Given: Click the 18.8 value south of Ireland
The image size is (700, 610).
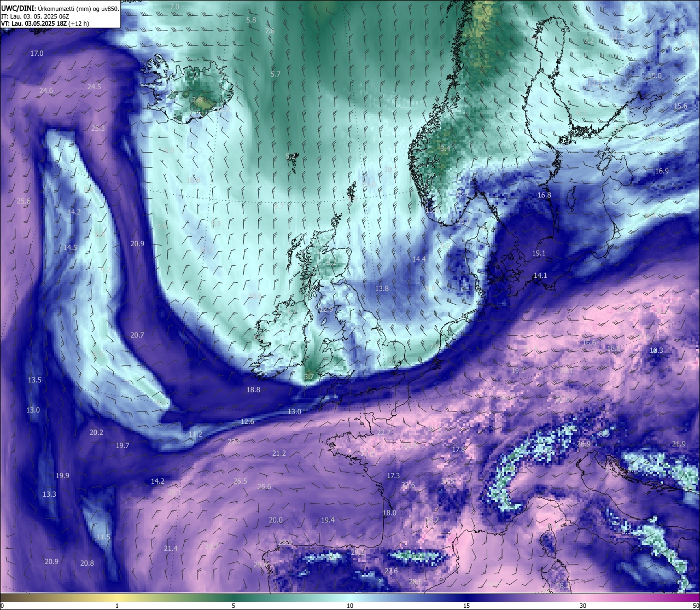Looking at the screenshot, I should 253,390.
